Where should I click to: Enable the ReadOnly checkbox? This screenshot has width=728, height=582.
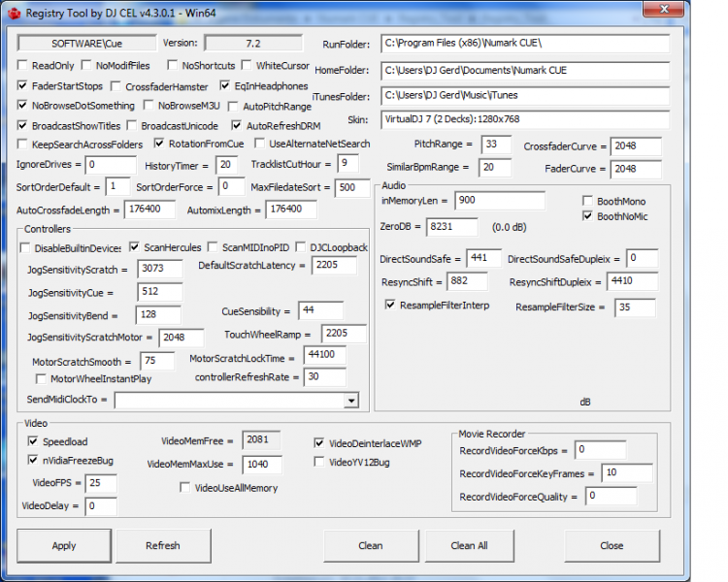pos(23,66)
